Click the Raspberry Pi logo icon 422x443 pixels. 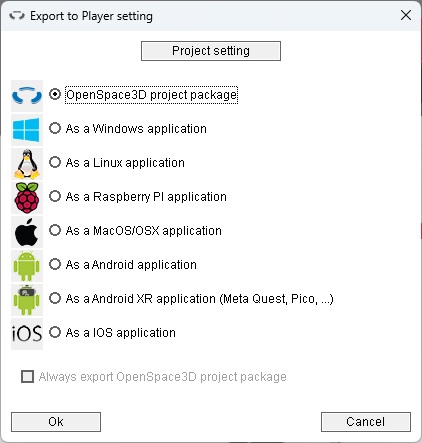pos(27,198)
